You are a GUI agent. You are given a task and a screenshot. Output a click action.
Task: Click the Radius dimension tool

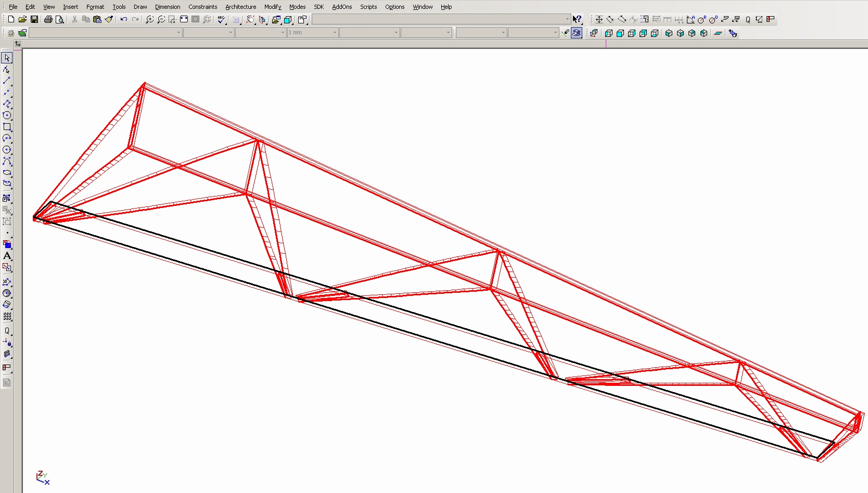pyautogui.click(x=701, y=19)
